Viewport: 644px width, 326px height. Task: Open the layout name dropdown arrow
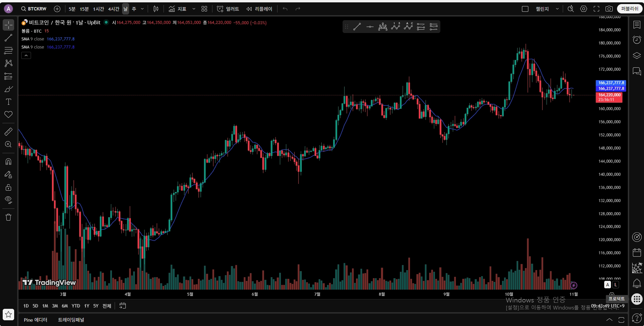pos(557,9)
